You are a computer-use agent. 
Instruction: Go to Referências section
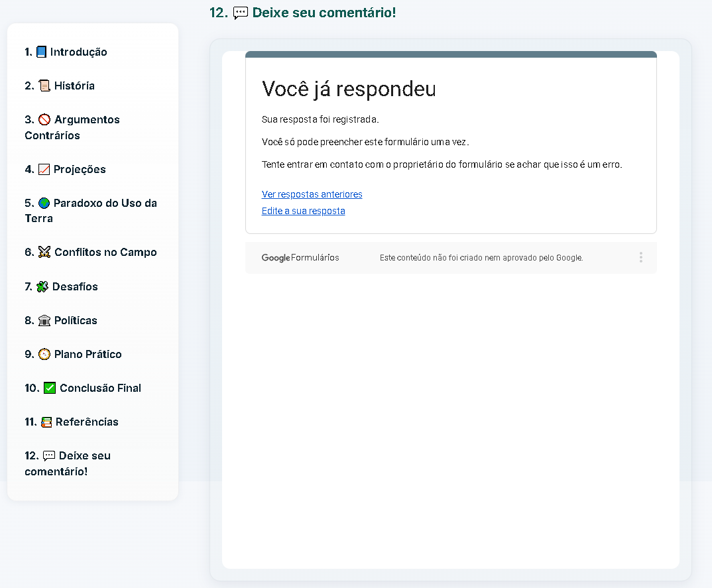[x=72, y=422]
